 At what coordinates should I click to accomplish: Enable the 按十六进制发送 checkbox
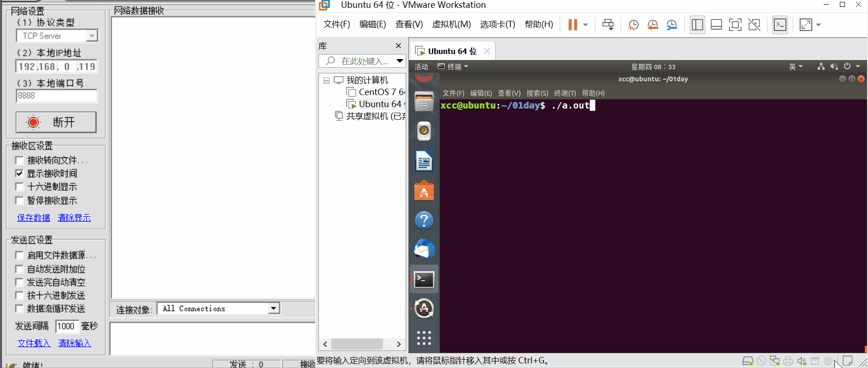click(19, 296)
